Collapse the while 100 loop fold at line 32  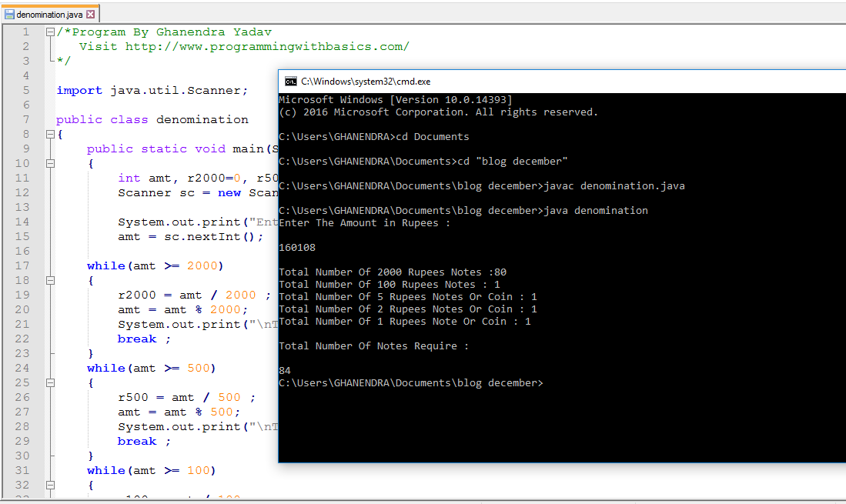(50, 485)
